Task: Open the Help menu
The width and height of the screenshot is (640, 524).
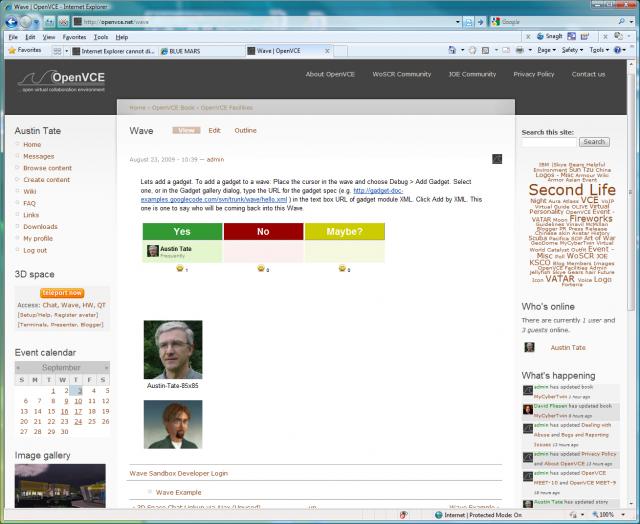Action: coord(122,37)
